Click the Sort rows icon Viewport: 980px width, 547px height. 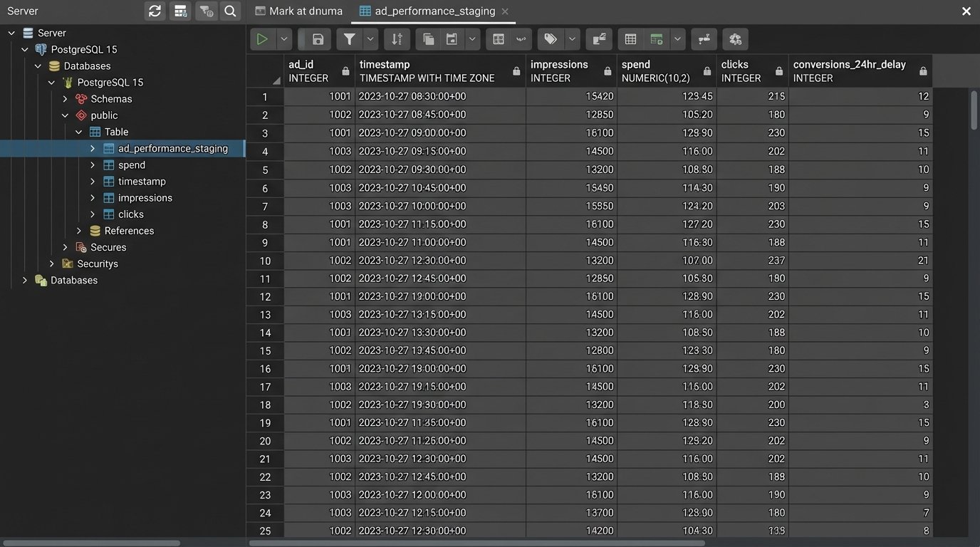coord(397,39)
